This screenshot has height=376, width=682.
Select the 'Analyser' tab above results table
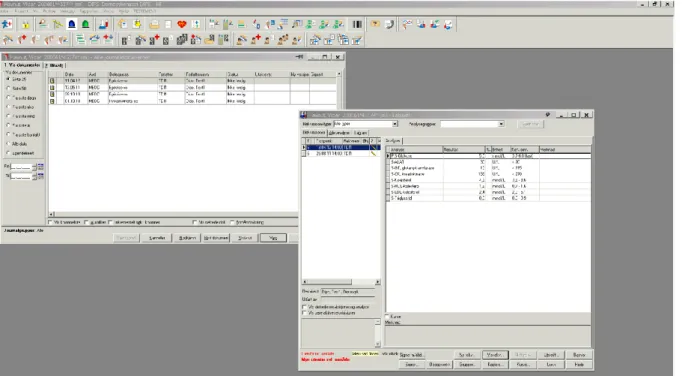393,141
